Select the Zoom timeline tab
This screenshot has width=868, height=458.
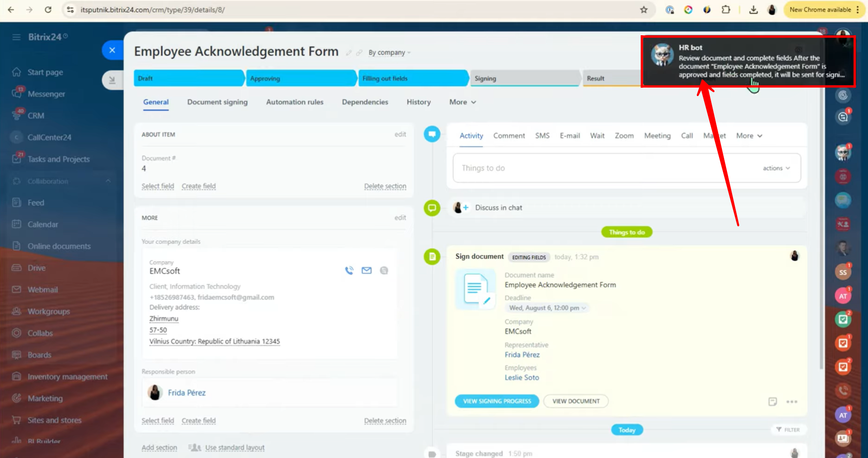click(624, 135)
